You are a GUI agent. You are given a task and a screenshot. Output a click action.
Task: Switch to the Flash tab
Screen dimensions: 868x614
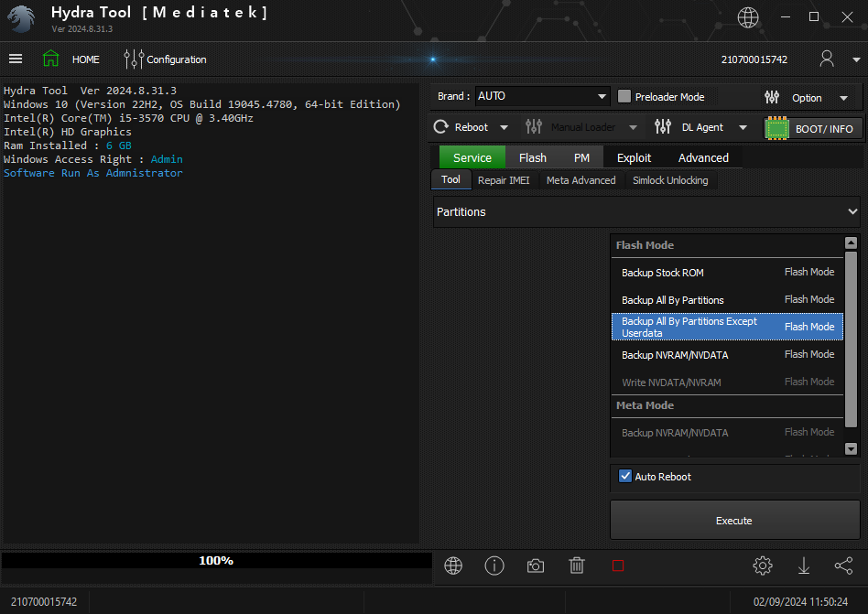tap(533, 157)
